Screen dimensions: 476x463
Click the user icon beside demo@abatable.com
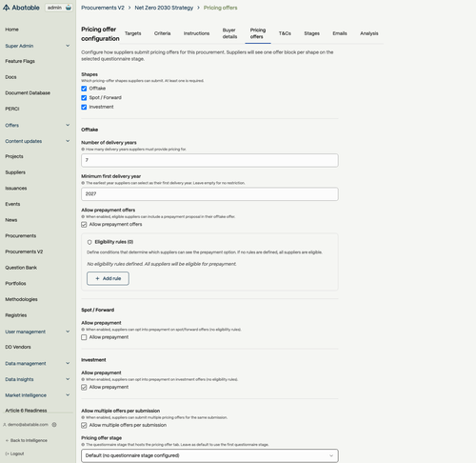point(5,425)
